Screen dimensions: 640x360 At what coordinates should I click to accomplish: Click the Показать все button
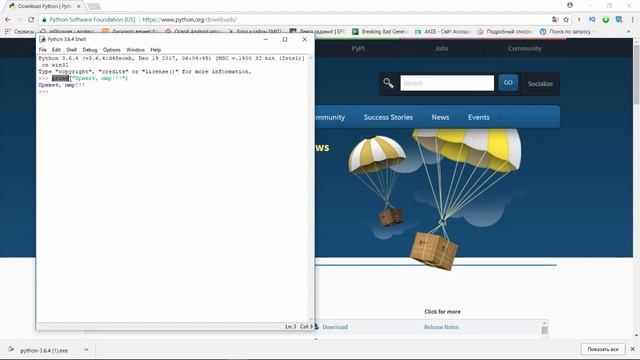603,349
